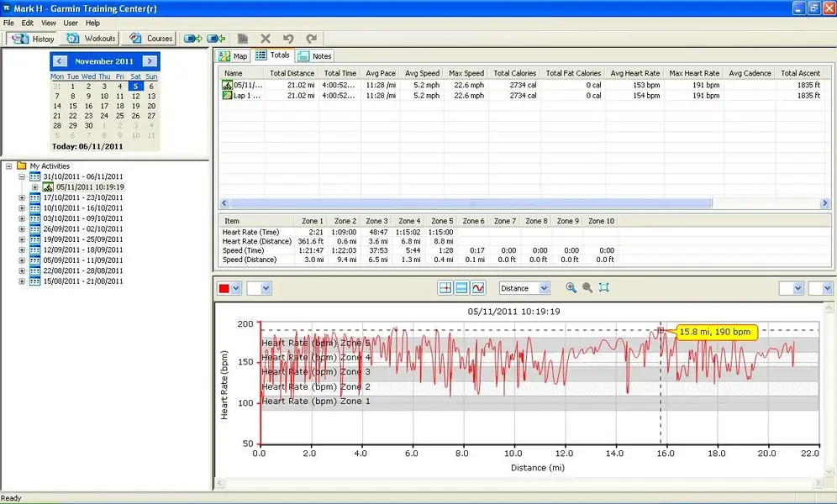The height and width of the screenshot is (504, 837).
Task: Switch to the History view
Action: tap(33, 39)
